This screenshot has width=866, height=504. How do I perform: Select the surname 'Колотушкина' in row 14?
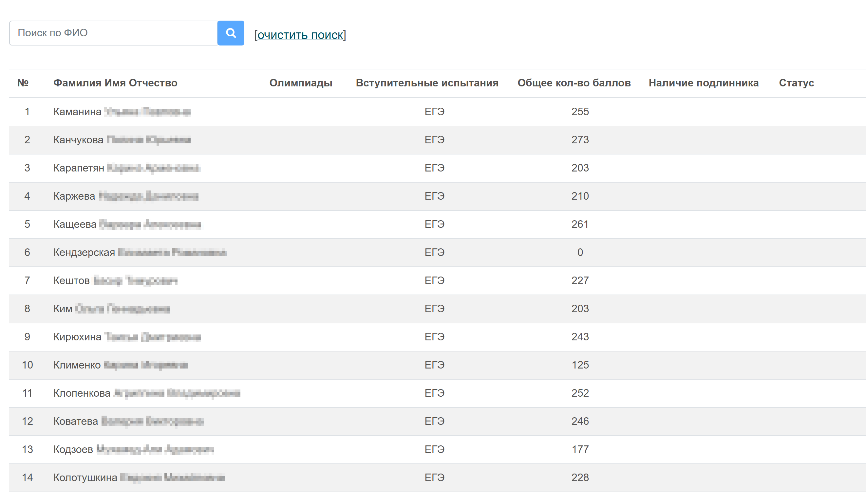[85, 477]
